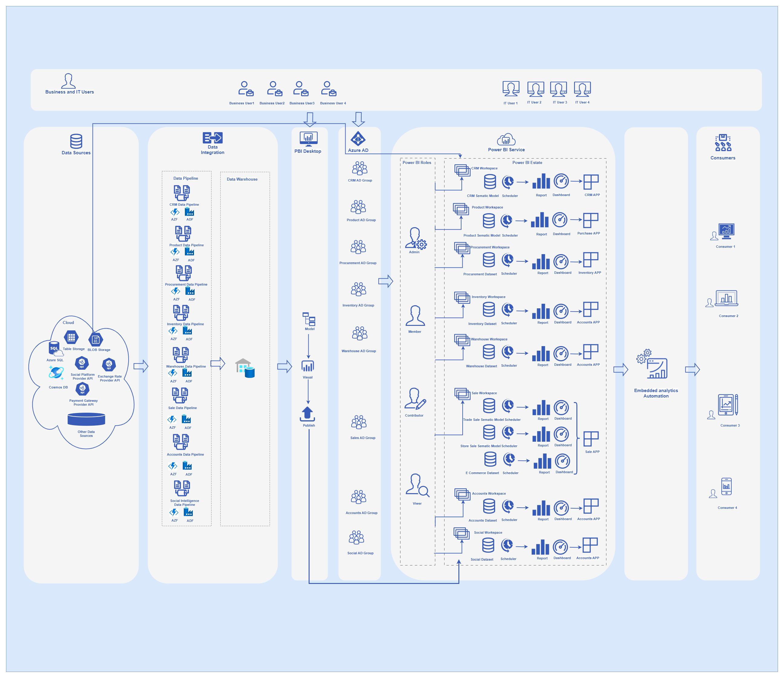Select the Table Storage hexagon icon
Image resolution: width=784 pixels, height=678 pixels.
click(x=71, y=337)
